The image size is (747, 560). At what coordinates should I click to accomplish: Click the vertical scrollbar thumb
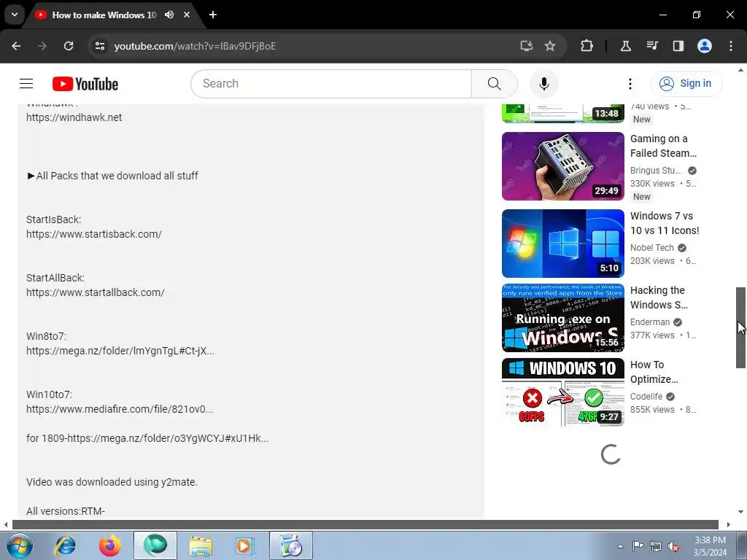(x=740, y=327)
